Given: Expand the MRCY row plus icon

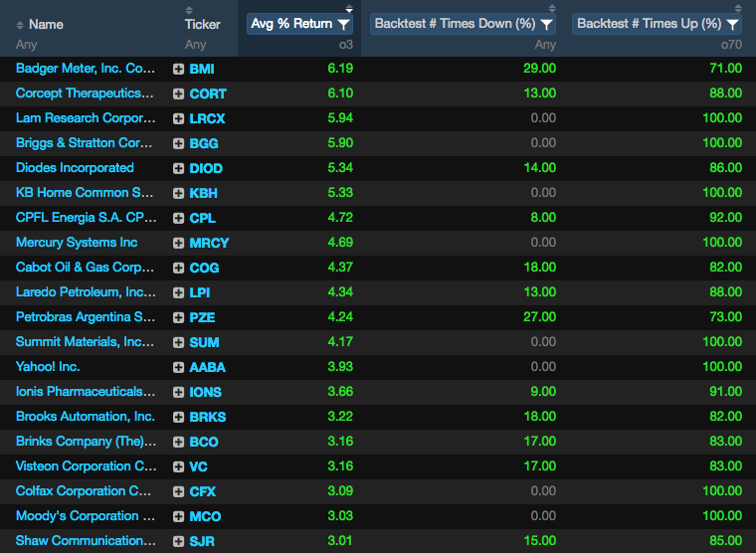Looking at the screenshot, I should pos(178,243).
